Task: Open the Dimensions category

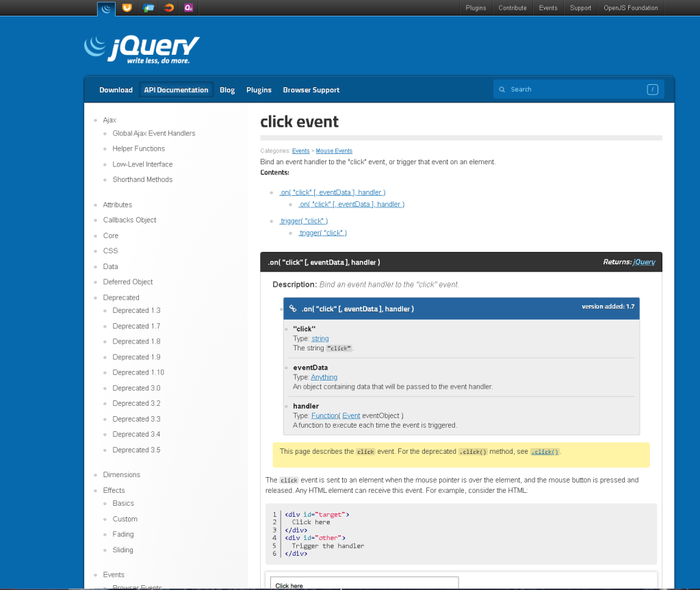Action: point(121,474)
